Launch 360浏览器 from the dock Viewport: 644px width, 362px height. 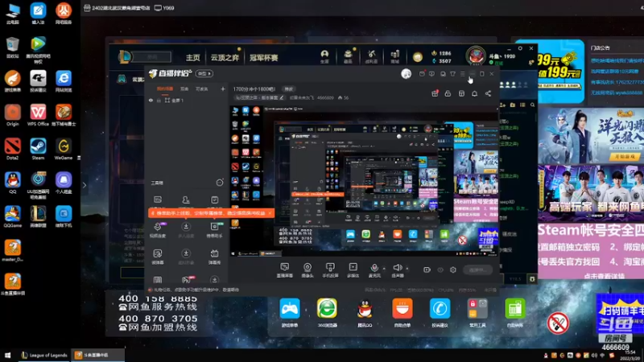[327, 313]
